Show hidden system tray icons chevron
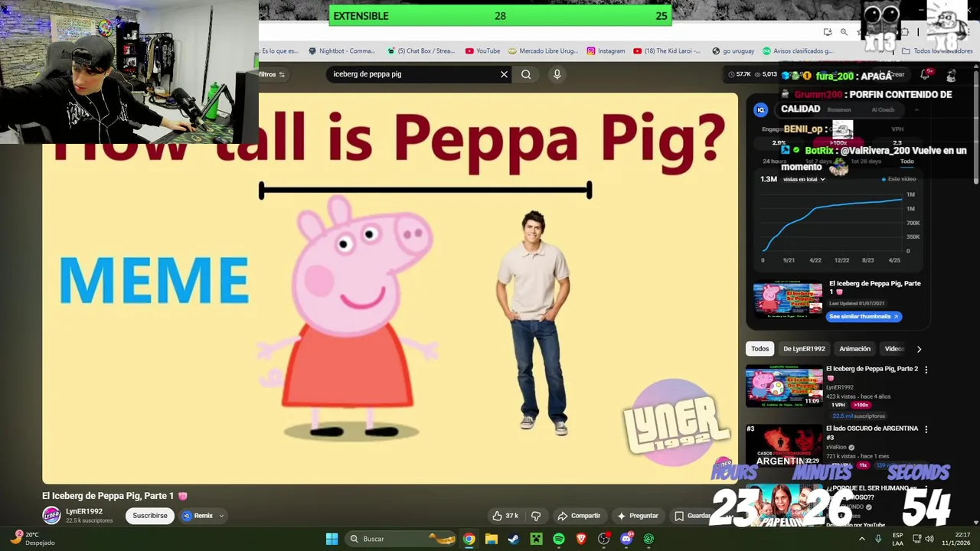980x551 pixels. pos(861,539)
